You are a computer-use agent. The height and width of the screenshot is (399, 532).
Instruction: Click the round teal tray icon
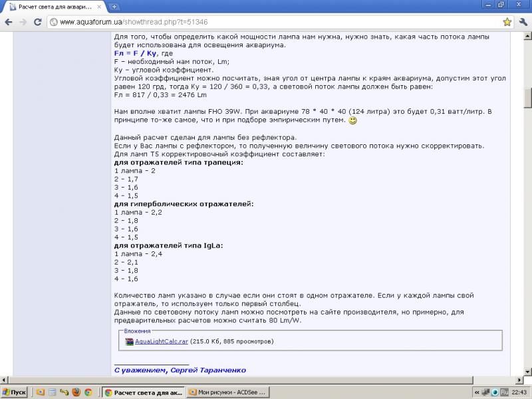coord(495,392)
